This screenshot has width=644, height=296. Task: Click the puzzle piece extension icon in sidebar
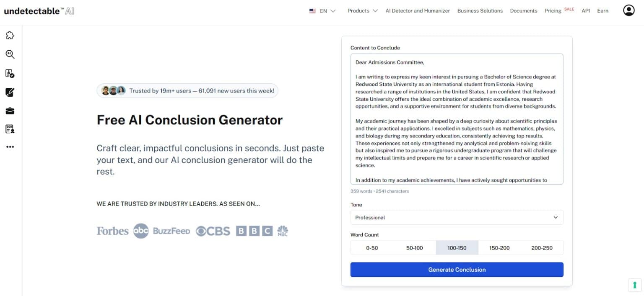click(10, 36)
